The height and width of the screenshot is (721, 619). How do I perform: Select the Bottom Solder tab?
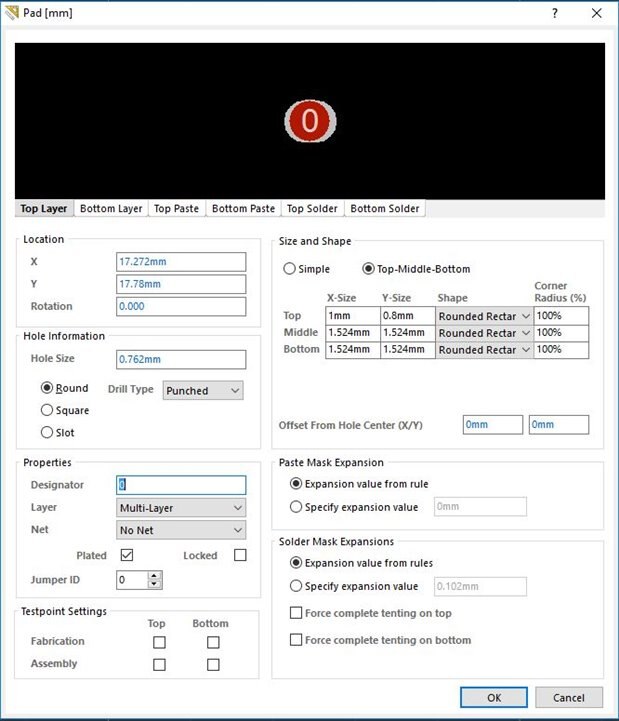click(385, 209)
